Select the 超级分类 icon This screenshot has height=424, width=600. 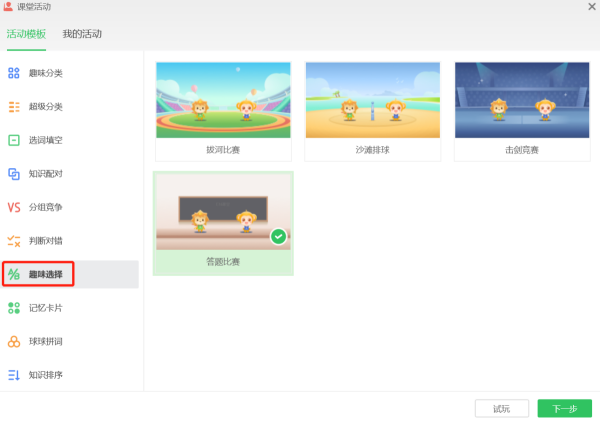[x=14, y=107]
